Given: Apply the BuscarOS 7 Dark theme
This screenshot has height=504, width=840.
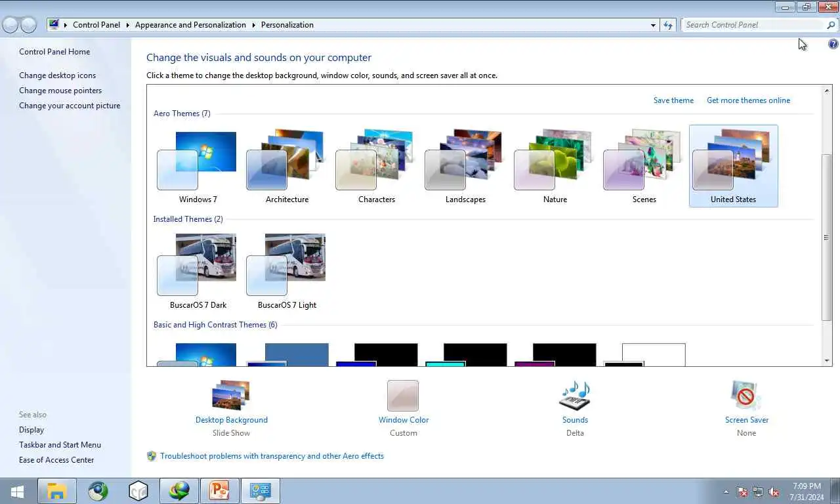Looking at the screenshot, I should click(x=198, y=272).
